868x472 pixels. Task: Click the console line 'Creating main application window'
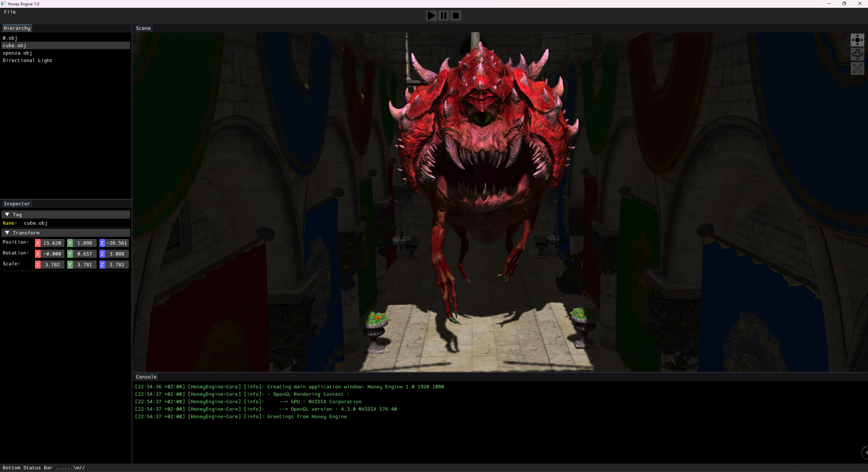[x=289, y=387]
